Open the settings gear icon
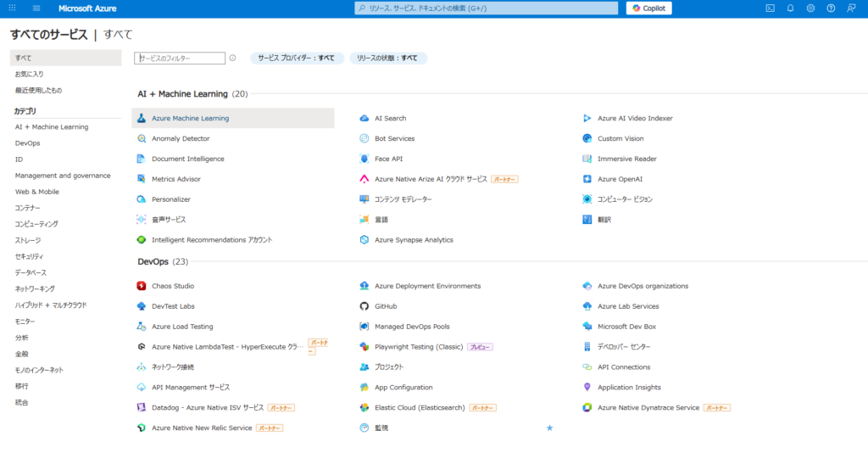 (810, 8)
